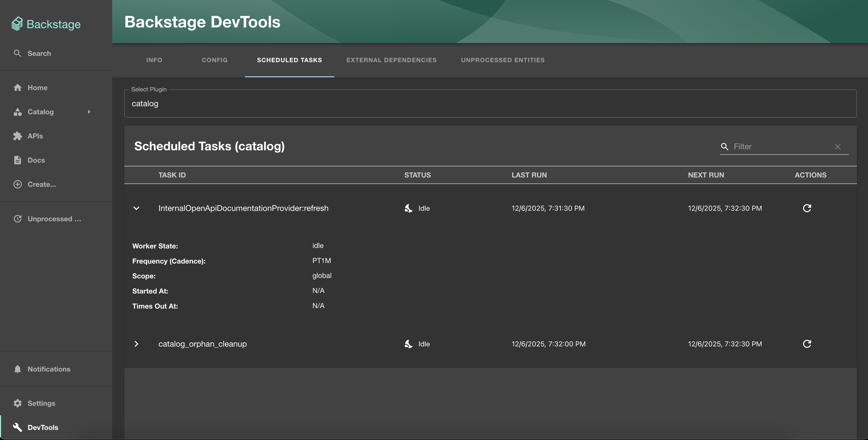Click the Backstage DevTools page title
The image size is (868, 440).
point(202,22)
